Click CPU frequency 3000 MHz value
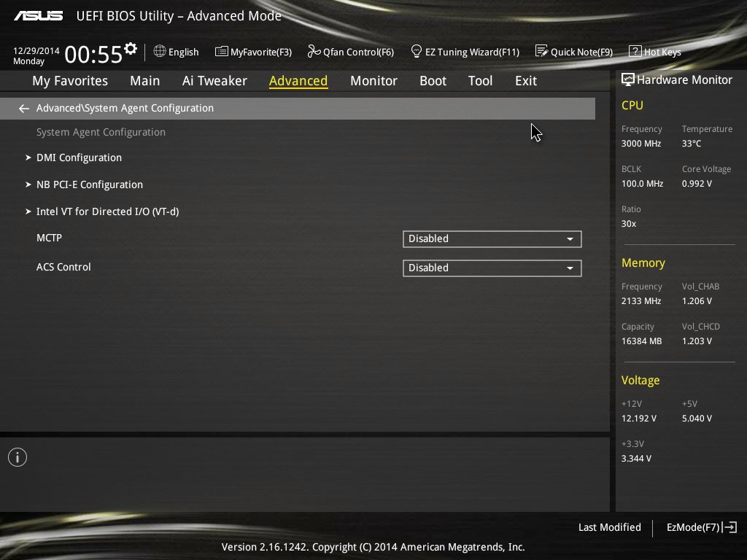The image size is (747, 560). pyautogui.click(x=640, y=144)
